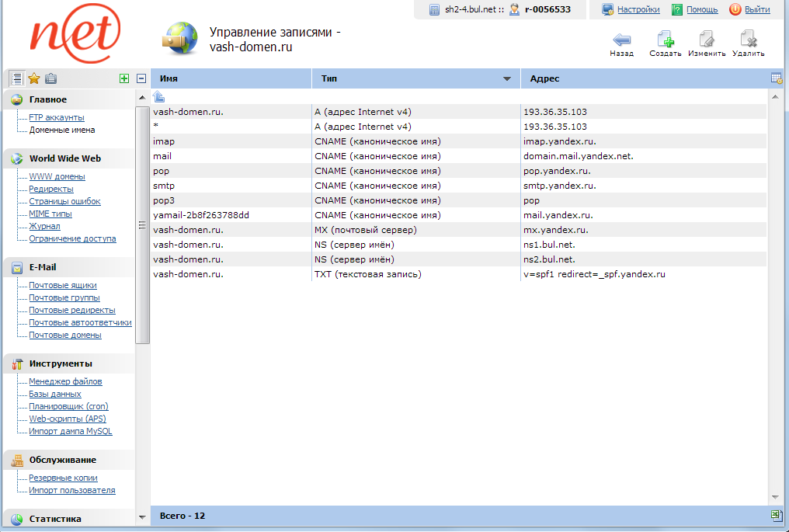Click the Назад back arrow icon

tap(621, 40)
